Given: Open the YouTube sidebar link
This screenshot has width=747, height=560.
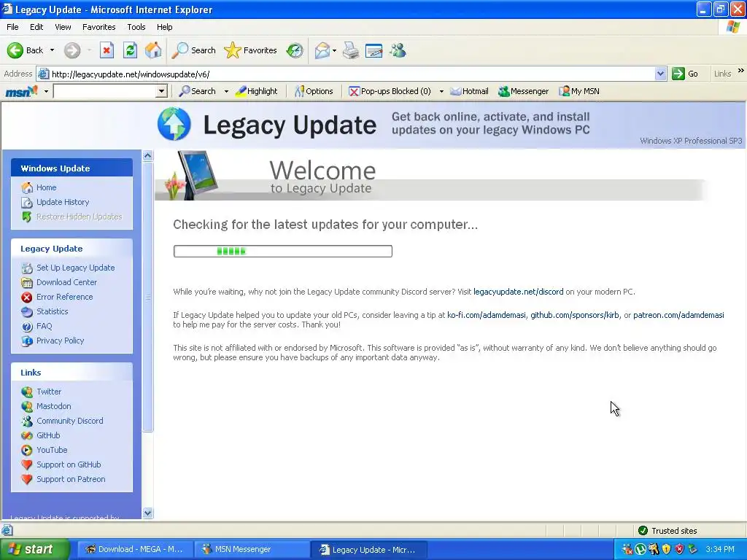Looking at the screenshot, I should click(x=52, y=450).
